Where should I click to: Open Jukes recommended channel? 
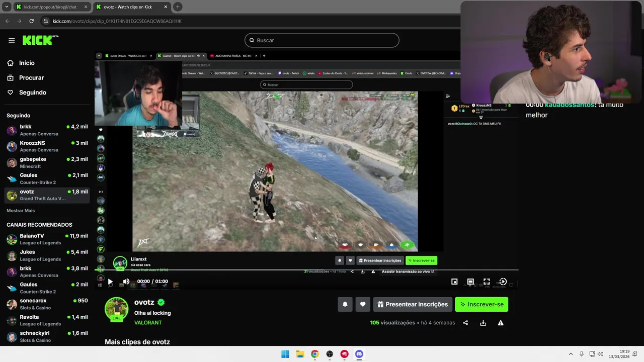pos(47,255)
